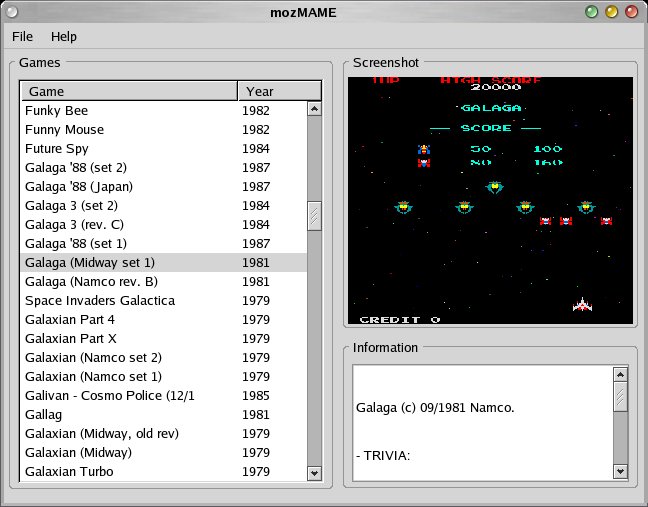Click yellow window button in title bar
Viewport: 648px width, 507px height.
[x=611, y=12]
